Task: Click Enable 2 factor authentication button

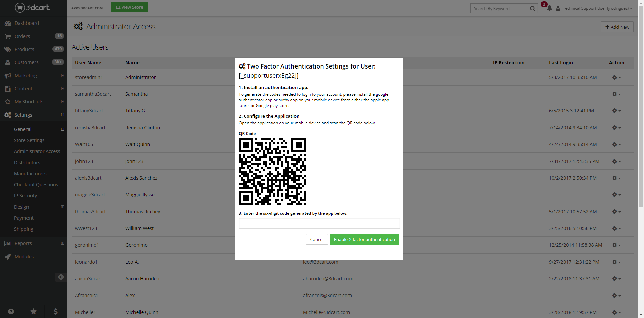Action: point(364,239)
